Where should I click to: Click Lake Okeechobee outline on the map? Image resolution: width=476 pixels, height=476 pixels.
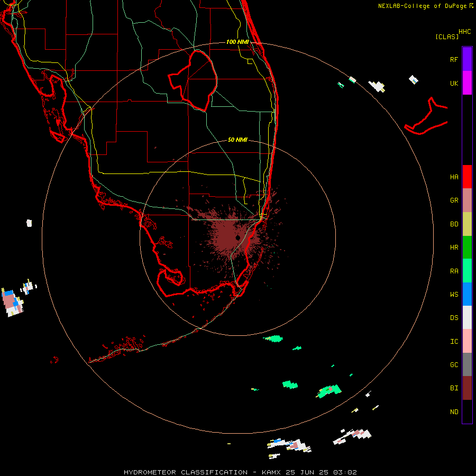(x=194, y=80)
